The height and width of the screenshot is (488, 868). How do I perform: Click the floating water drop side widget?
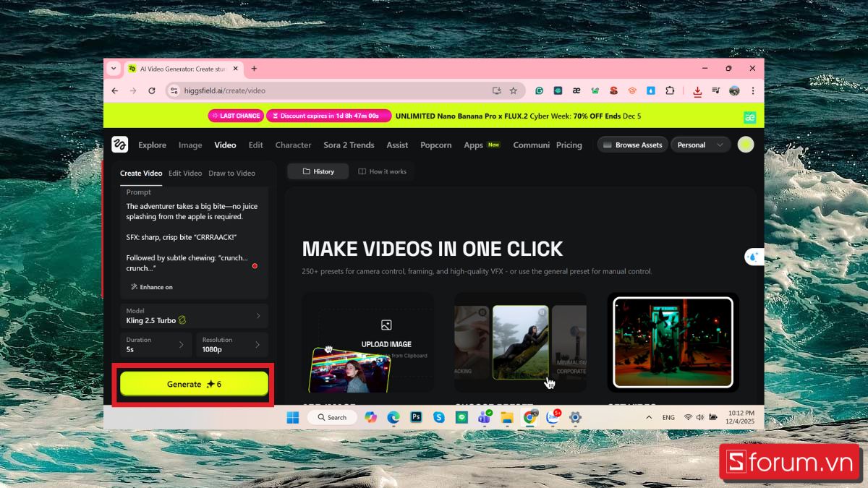point(754,257)
